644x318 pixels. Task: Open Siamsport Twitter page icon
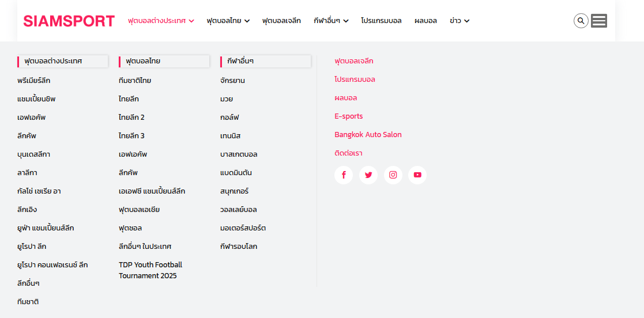[368, 175]
